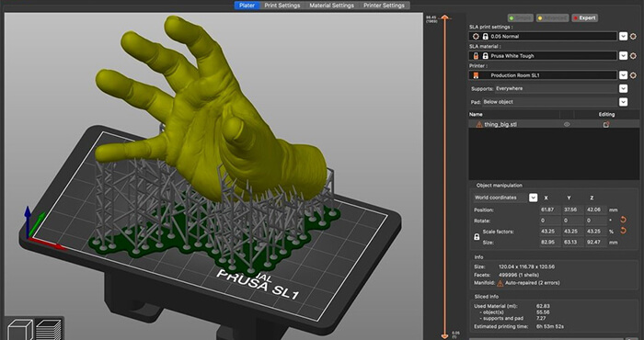Open the Pad Below object dropdown arrow
The width and height of the screenshot is (644, 340).
[x=623, y=102]
